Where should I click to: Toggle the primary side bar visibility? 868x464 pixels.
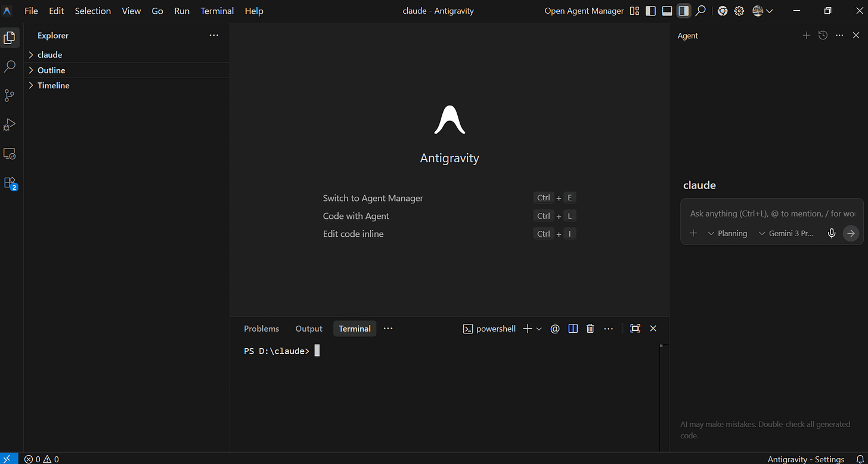click(651, 11)
